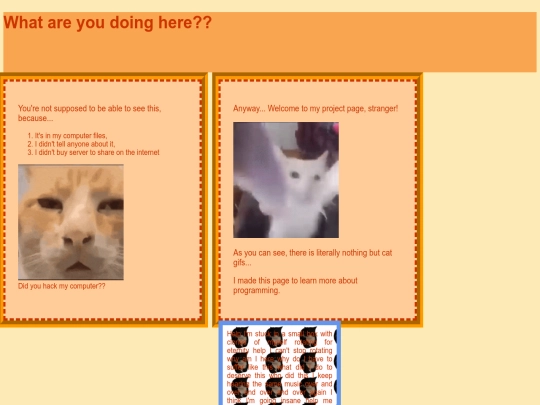Click the "What are you doing here??" heading
Screen dimensions: 540x405
(x=107, y=23)
